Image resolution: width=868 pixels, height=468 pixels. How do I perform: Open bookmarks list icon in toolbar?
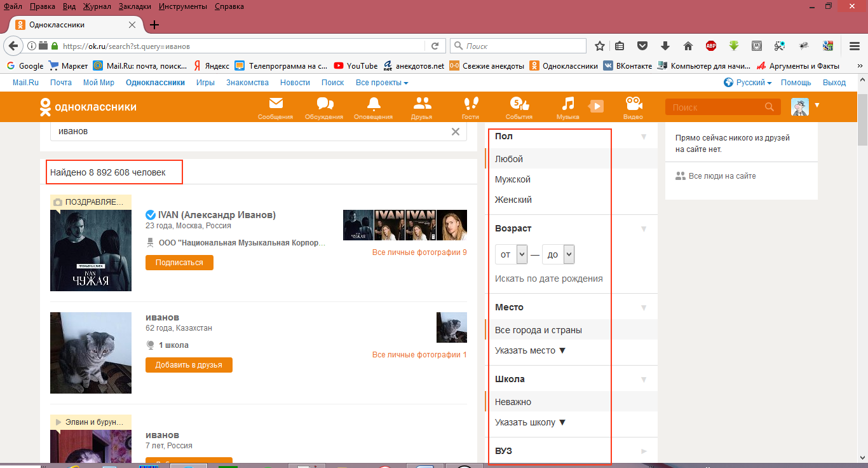pos(620,46)
